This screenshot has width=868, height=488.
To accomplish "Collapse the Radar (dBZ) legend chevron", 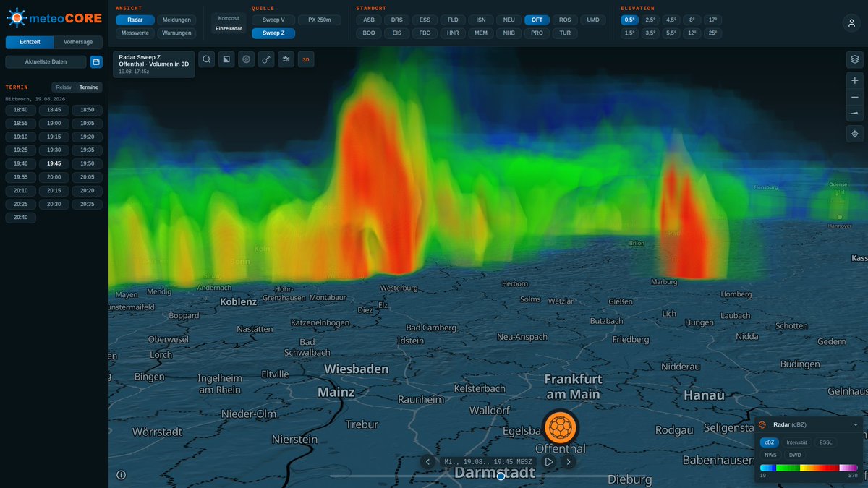I will 856,424.
